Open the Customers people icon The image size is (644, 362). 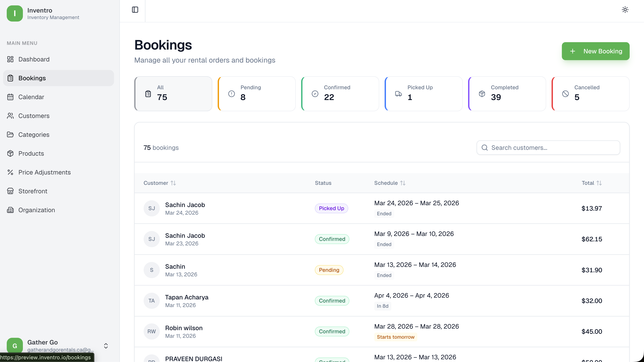(x=10, y=116)
